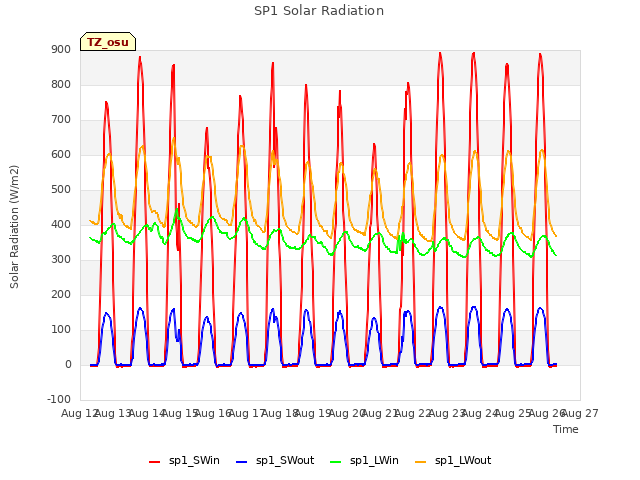Click the SP1 Solar Radiation chart title
The height and width of the screenshot is (480, 640).
[319, 11]
